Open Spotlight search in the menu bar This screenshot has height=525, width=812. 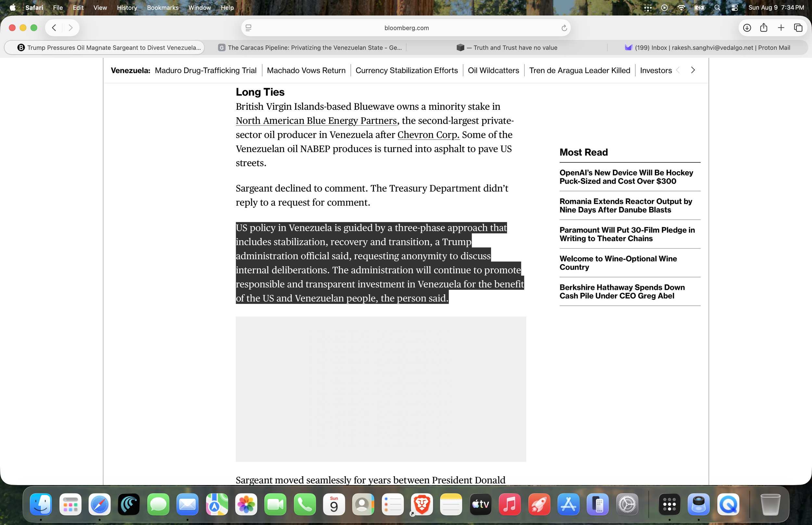(717, 7)
